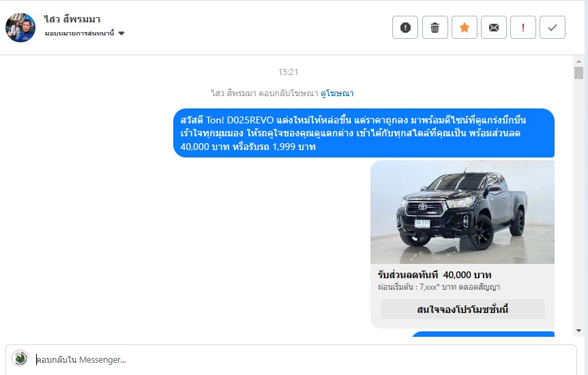The height and width of the screenshot is (375, 588).
Task: Click the page logo beside reply field
Action: tap(20, 358)
